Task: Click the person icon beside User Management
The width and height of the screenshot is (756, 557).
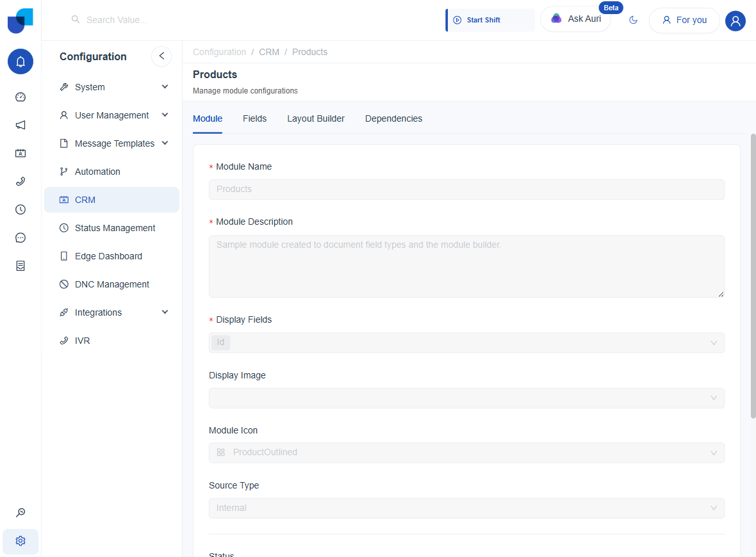Action: pos(63,115)
